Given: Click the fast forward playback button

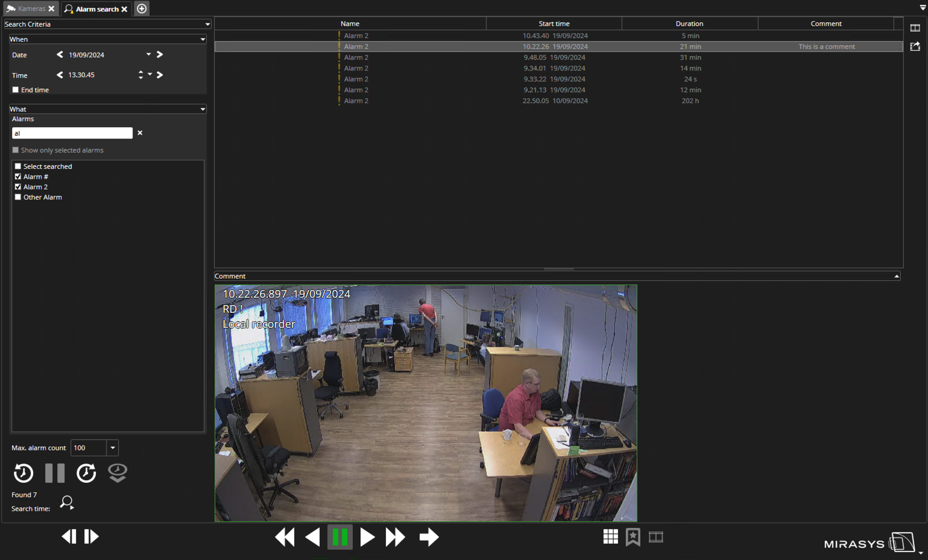Looking at the screenshot, I should (x=396, y=537).
